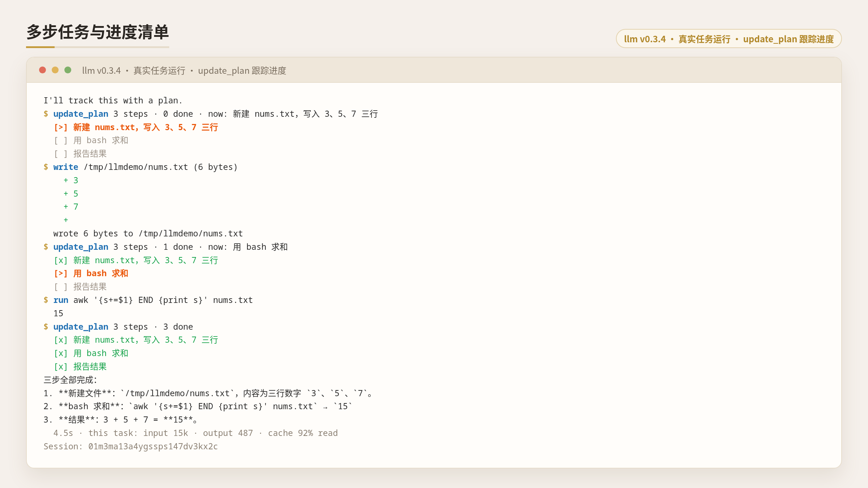Click "wrote 6 bytes to /tmp/llmdemo/nums.txt" line
This screenshot has height=488, width=868.
(x=148, y=234)
